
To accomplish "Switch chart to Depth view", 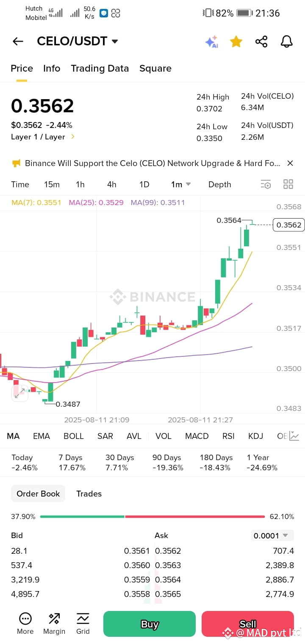I will click(220, 184).
